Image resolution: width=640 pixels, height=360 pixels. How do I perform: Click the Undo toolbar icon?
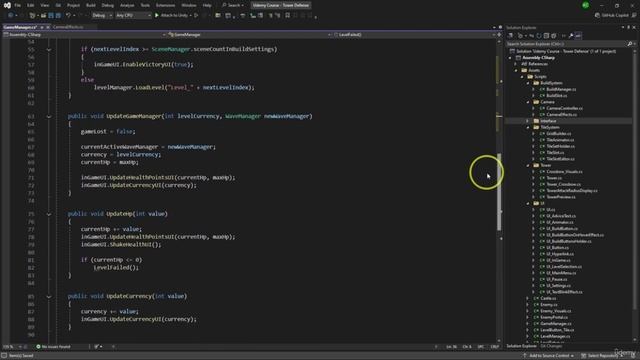point(69,16)
